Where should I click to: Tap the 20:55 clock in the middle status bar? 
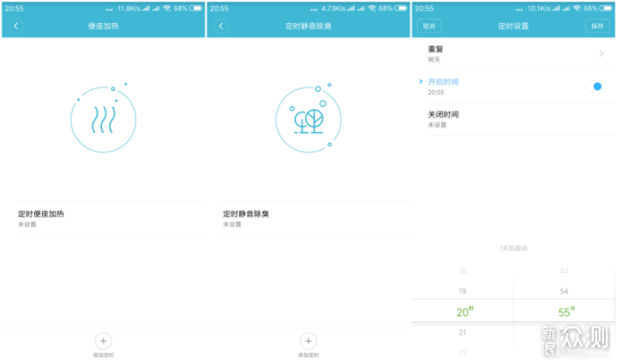point(219,9)
